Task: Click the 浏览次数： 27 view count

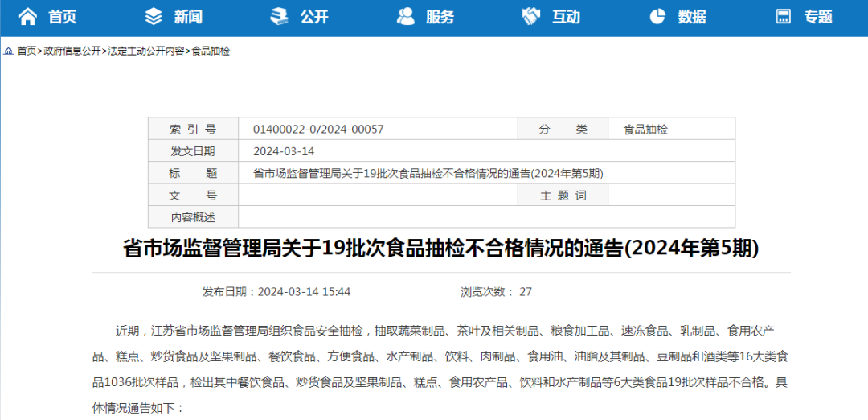Action: click(x=496, y=292)
